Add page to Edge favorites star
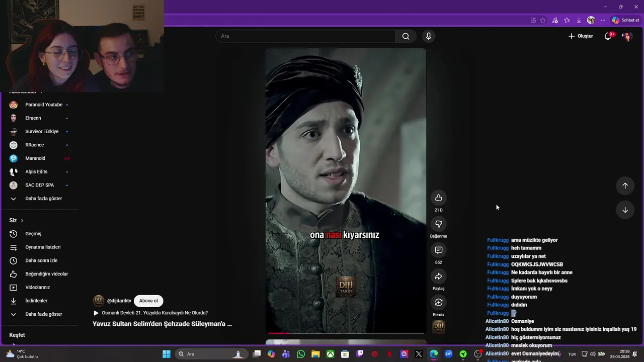Screen dimensions: 644x362 coord(543,20)
